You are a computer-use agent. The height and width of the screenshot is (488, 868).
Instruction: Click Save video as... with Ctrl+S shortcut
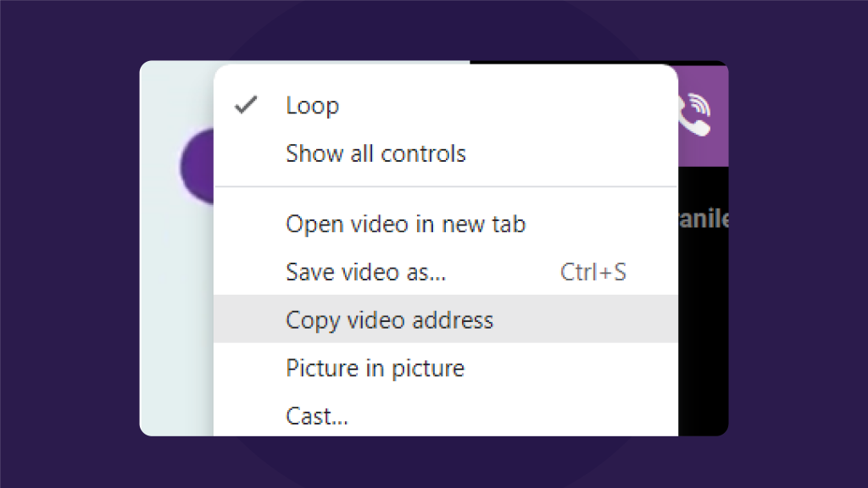pos(365,272)
